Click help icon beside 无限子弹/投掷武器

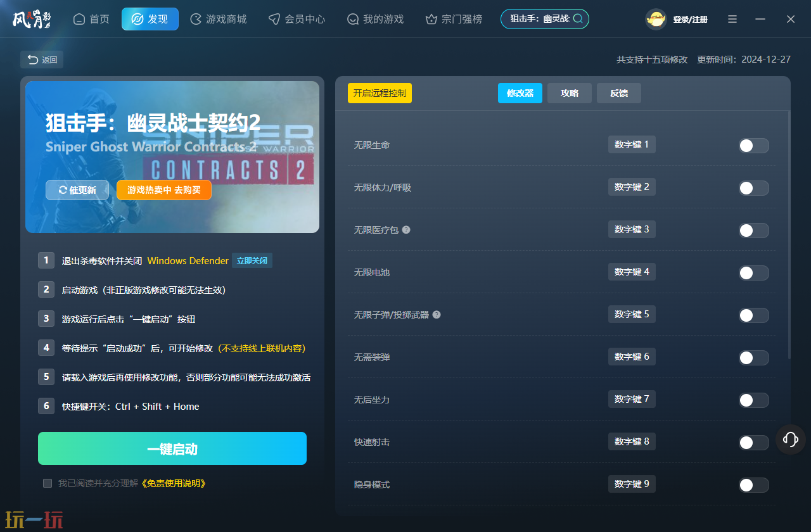click(437, 315)
